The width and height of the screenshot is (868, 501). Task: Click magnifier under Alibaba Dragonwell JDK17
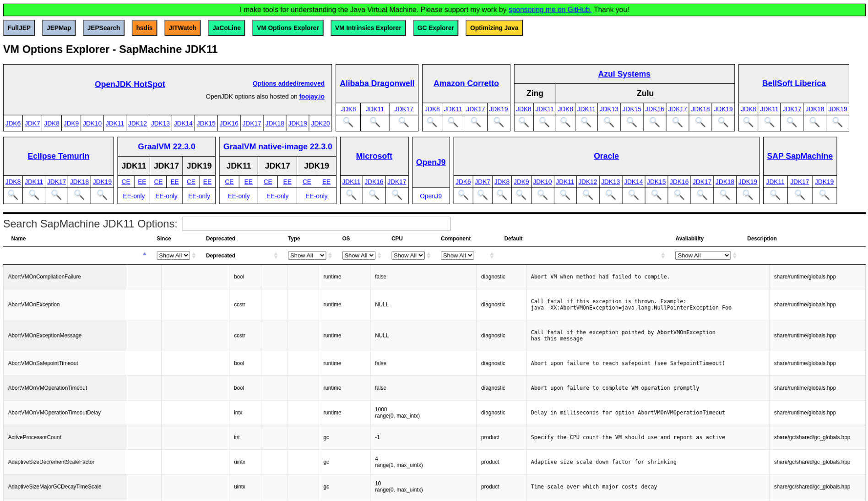(x=403, y=122)
